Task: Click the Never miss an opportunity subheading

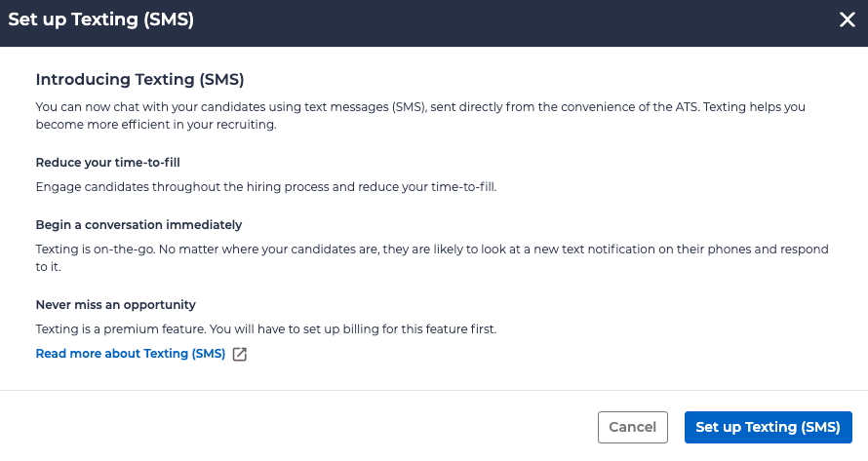Action: tap(115, 304)
